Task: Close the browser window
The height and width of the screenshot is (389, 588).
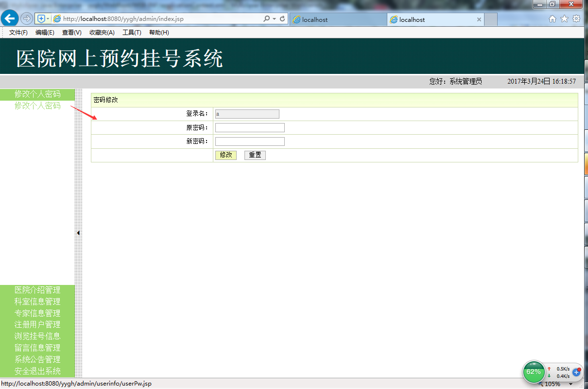Action: [x=571, y=4]
